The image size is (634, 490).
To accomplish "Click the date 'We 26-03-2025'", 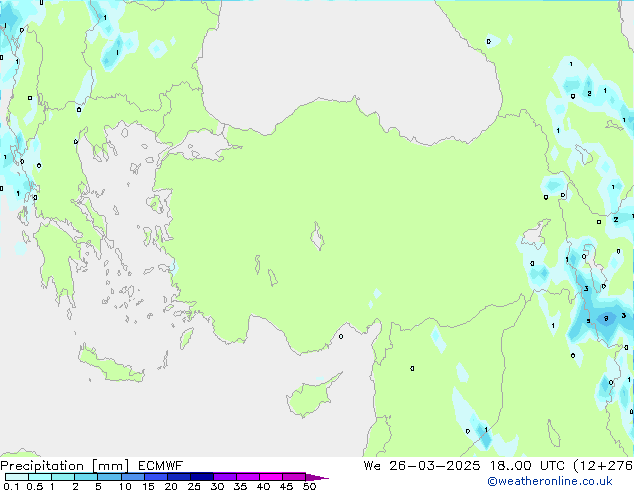I will [x=422, y=466].
